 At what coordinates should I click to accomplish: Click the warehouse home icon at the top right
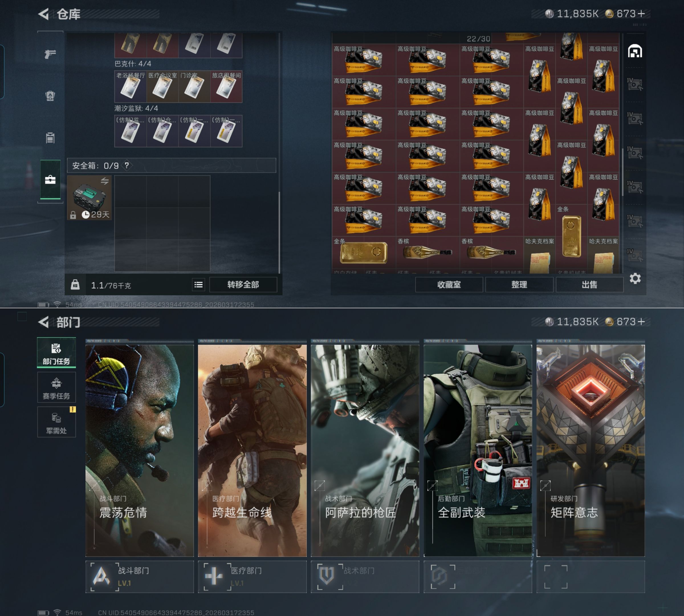[635, 51]
